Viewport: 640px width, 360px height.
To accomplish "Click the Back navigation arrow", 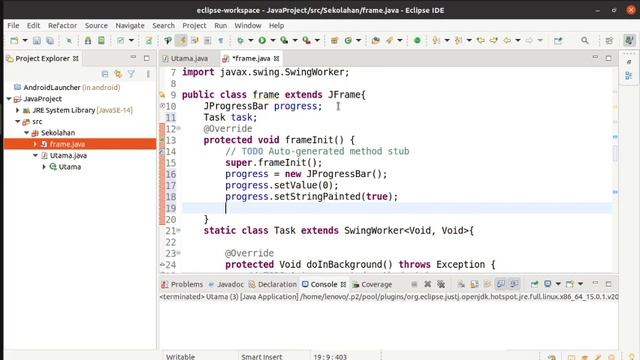I will pyautogui.click(x=507, y=40).
